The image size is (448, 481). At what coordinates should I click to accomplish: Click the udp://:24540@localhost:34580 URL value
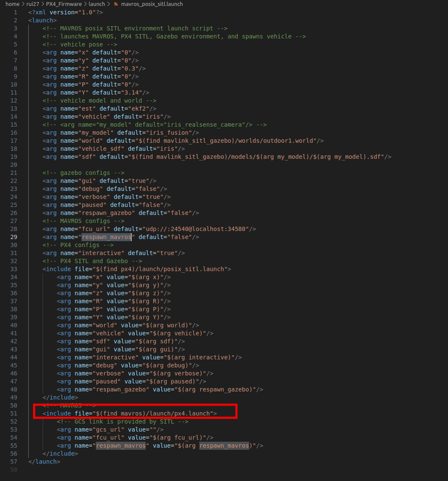click(195, 229)
